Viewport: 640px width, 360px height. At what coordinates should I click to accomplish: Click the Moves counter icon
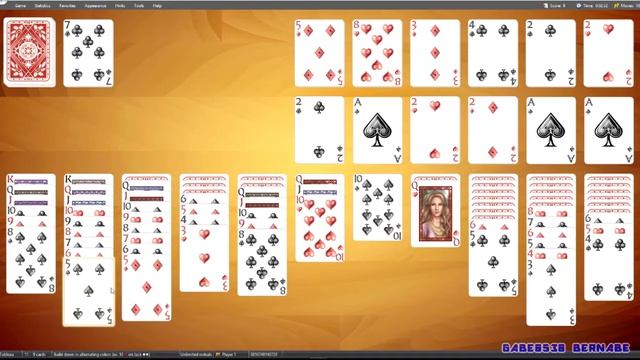pos(616,6)
